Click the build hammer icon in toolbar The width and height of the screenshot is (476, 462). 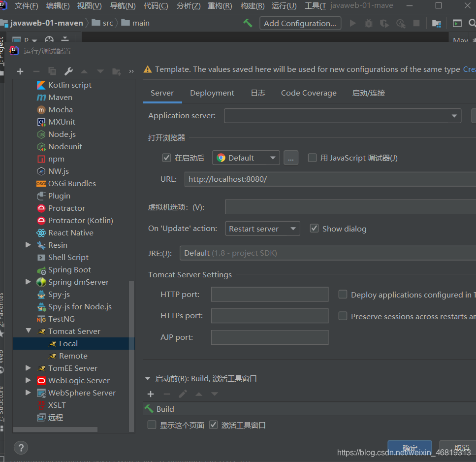coord(248,23)
